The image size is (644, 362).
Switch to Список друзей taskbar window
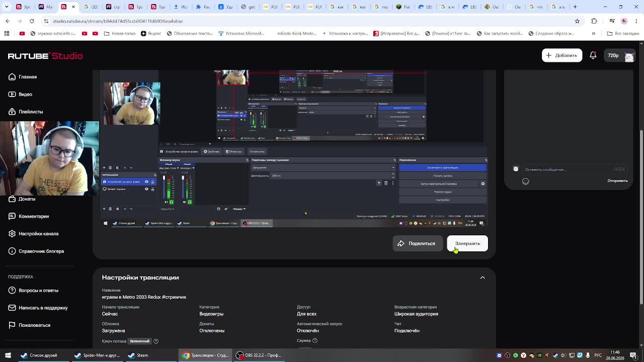pos(39,355)
